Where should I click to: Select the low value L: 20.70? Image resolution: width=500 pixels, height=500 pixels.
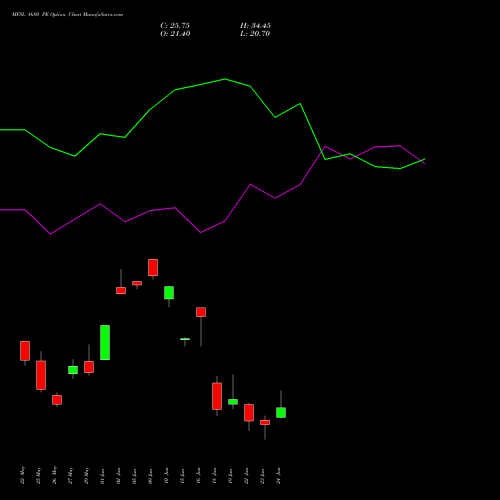(255, 34)
